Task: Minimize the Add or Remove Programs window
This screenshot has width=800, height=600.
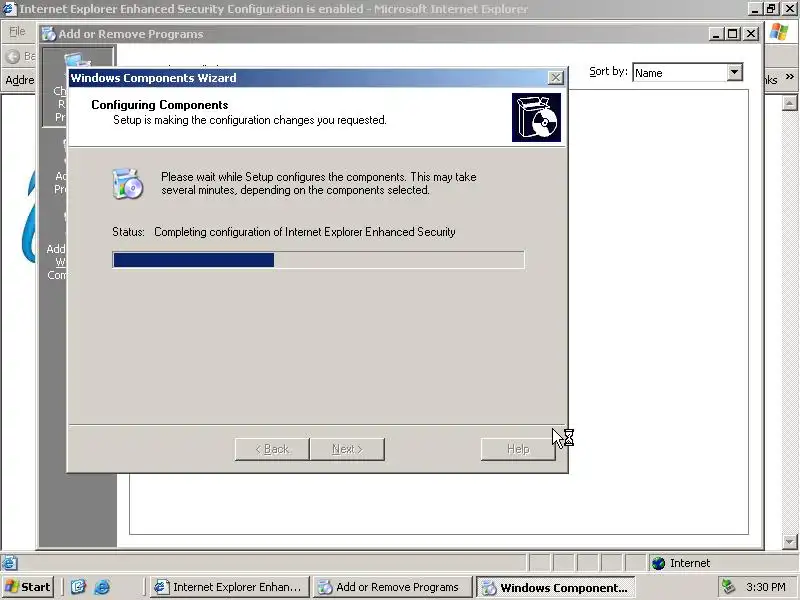Action: click(x=716, y=34)
